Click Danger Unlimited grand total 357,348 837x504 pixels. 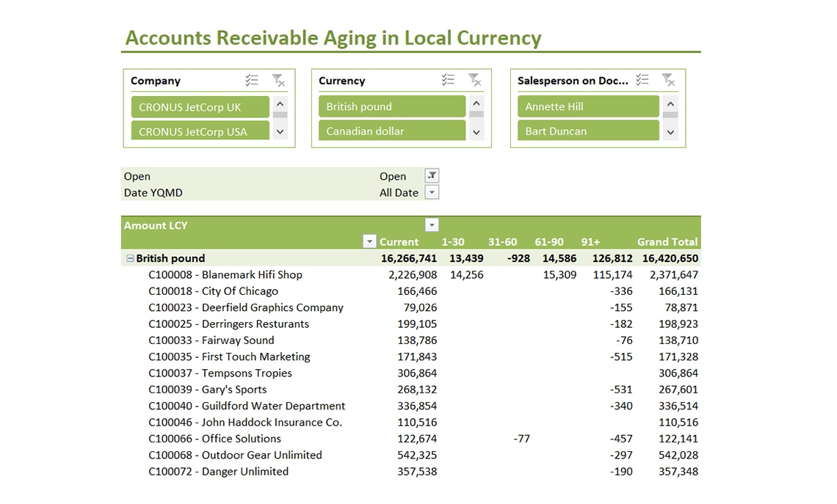click(x=678, y=472)
